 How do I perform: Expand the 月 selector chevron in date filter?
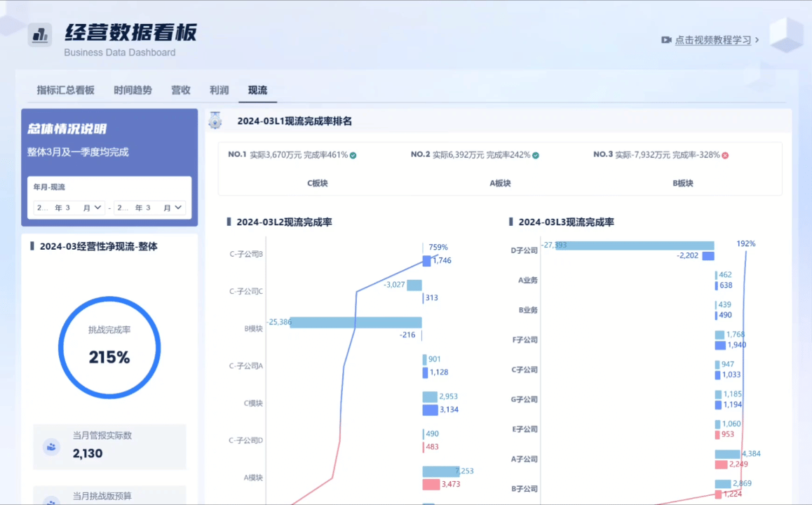tap(97, 208)
